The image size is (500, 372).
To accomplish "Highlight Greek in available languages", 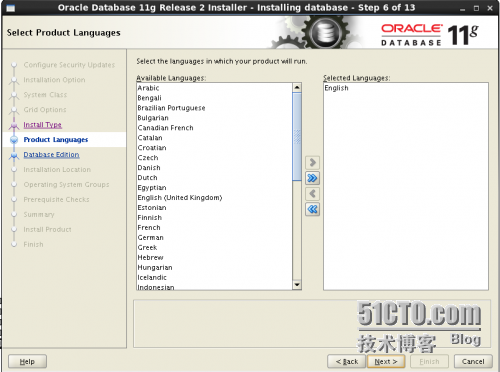I will (214, 248).
